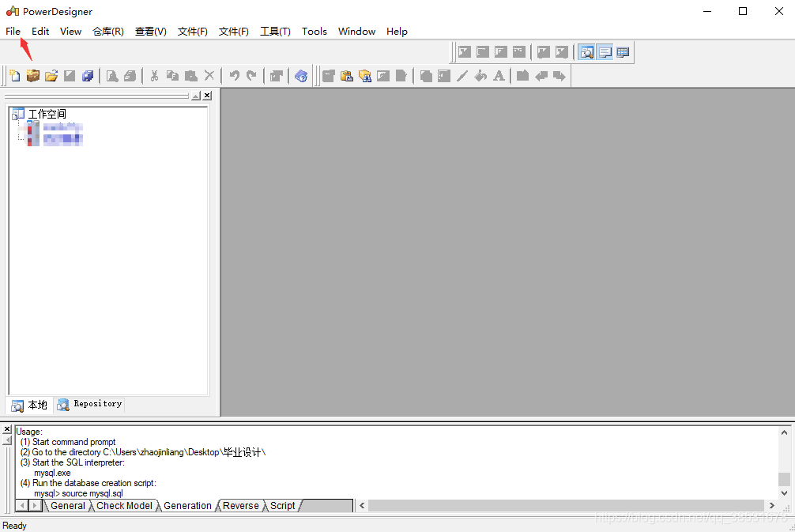Viewport: 795px width, 532px height.
Task: Close the Output panel with its X
Action: (x=6, y=429)
